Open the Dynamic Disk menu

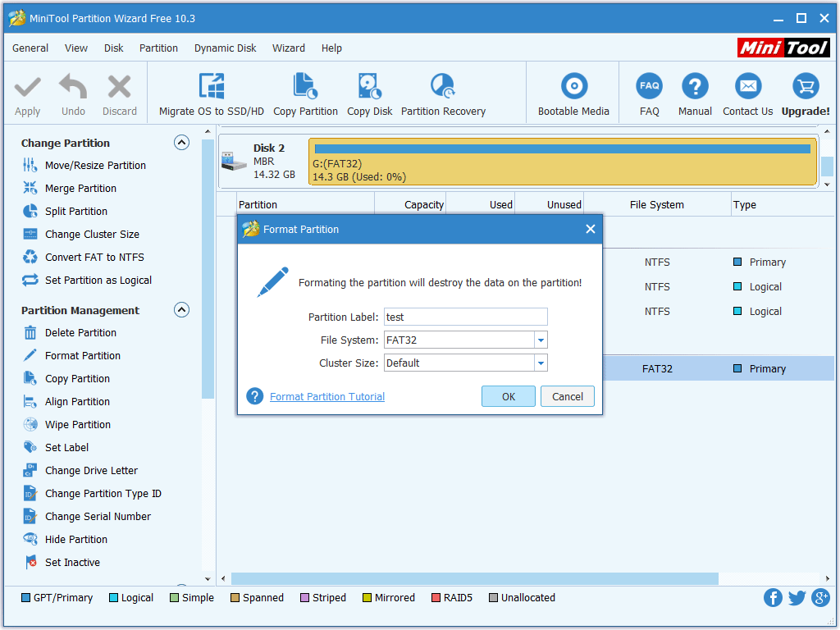click(225, 48)
